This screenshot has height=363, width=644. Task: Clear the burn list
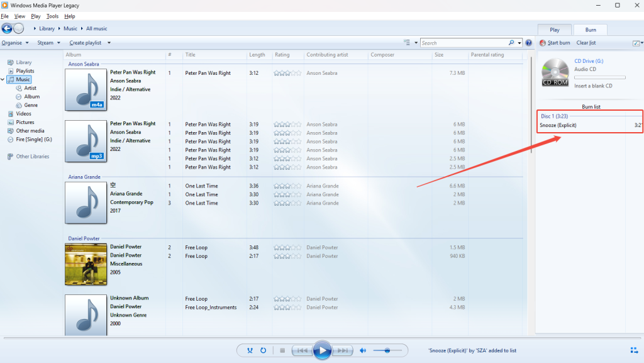pos(586,43)
